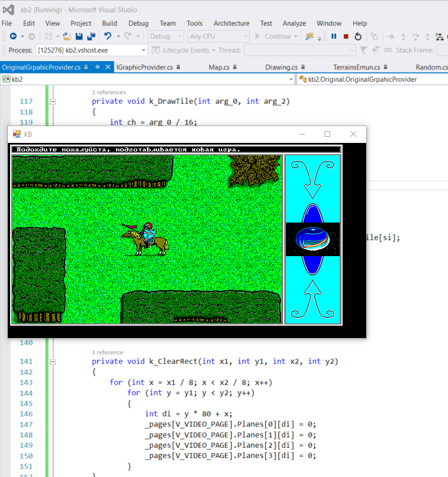The height and width of the screenshot is (477, 448).
Task: Collapse the k_ClearRect method outline
Action: click(53, 362)
